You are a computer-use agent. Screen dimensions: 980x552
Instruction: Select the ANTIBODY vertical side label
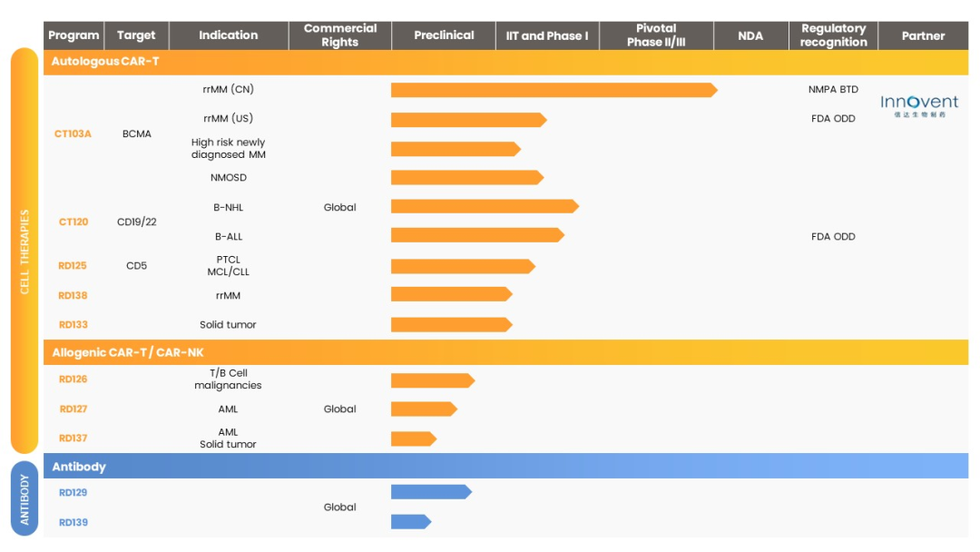click(x=24, y=499)
